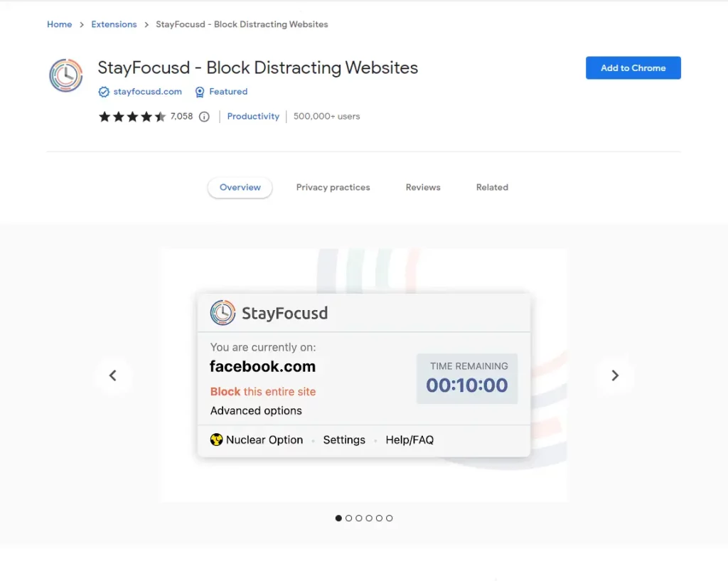Show next screenshot with right arrow

click(x=615, y=375)
